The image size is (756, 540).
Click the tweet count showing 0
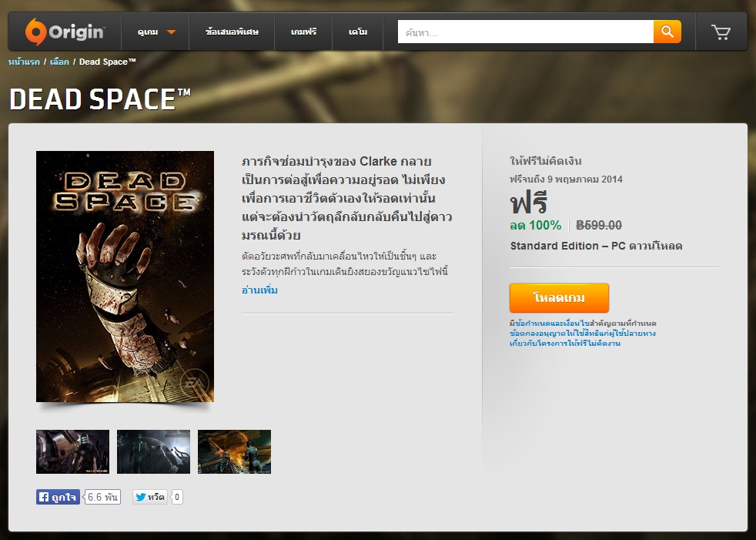click(177, 497)
